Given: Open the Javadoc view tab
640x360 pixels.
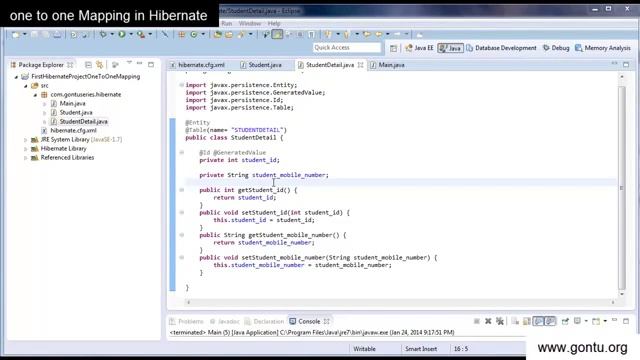Looking at the screenshot, I should 225,322.
